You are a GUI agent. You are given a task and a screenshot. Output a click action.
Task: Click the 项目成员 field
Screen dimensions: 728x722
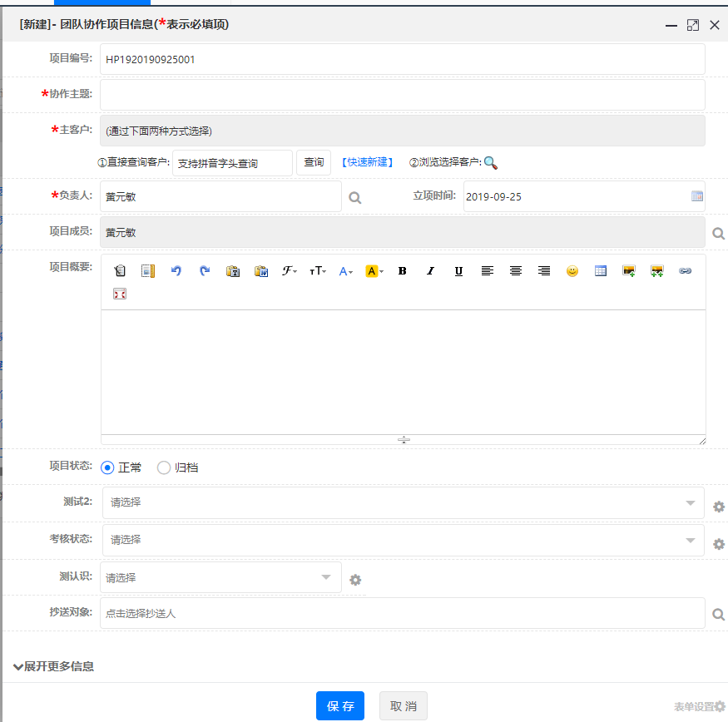click(x=403, y=232)
